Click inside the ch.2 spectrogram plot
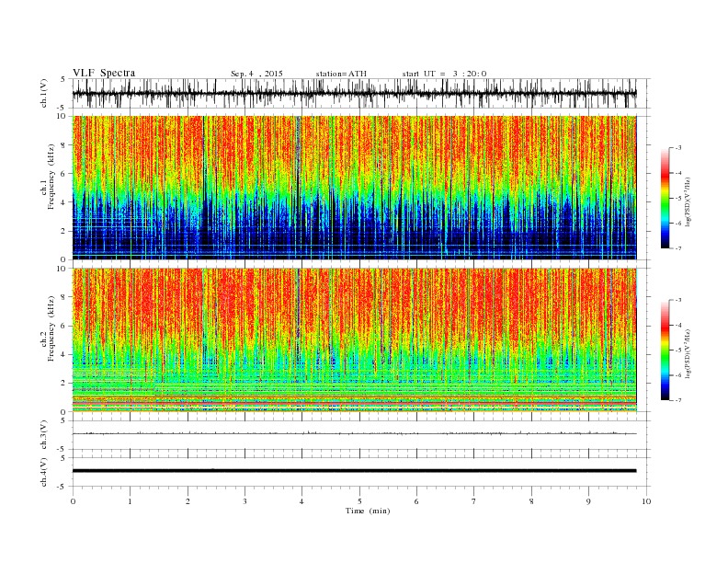 [x=355, y=340]
